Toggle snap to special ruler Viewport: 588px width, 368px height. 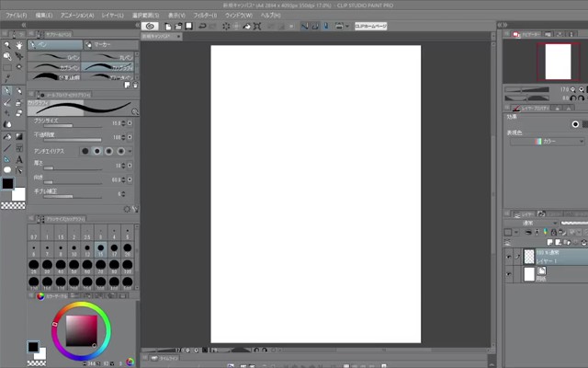click(315, 26)
